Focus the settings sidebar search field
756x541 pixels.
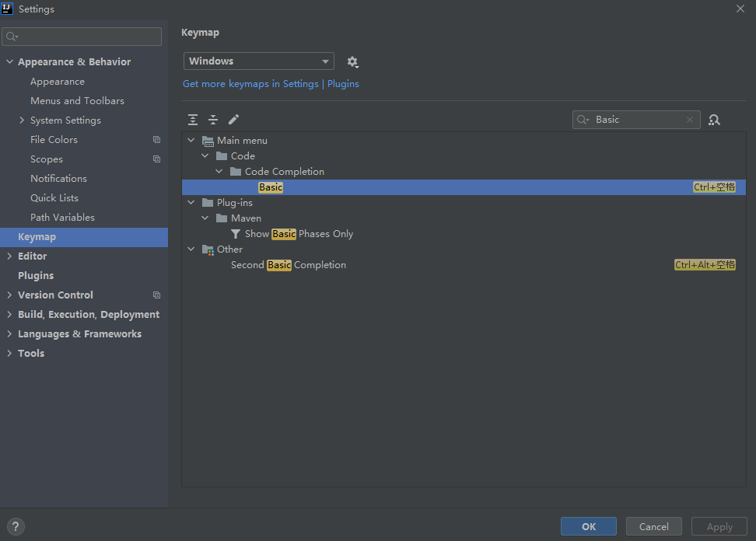(x=82, y=37)
